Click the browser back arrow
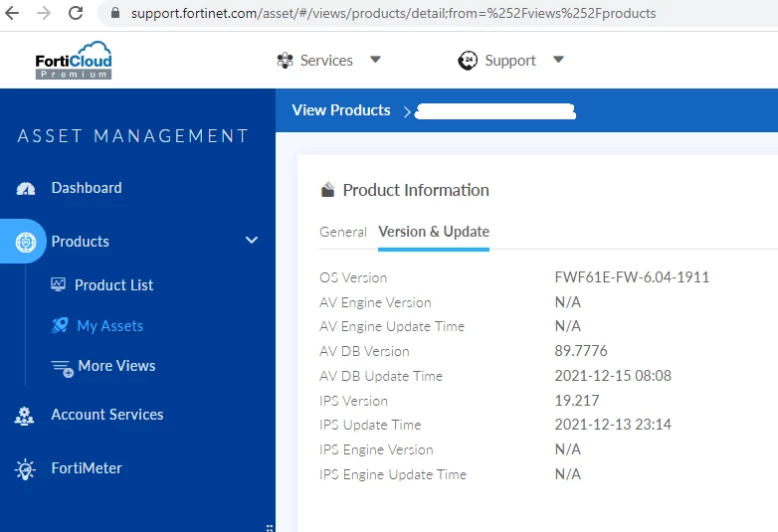The image size is (778, 532). [11, 13]
